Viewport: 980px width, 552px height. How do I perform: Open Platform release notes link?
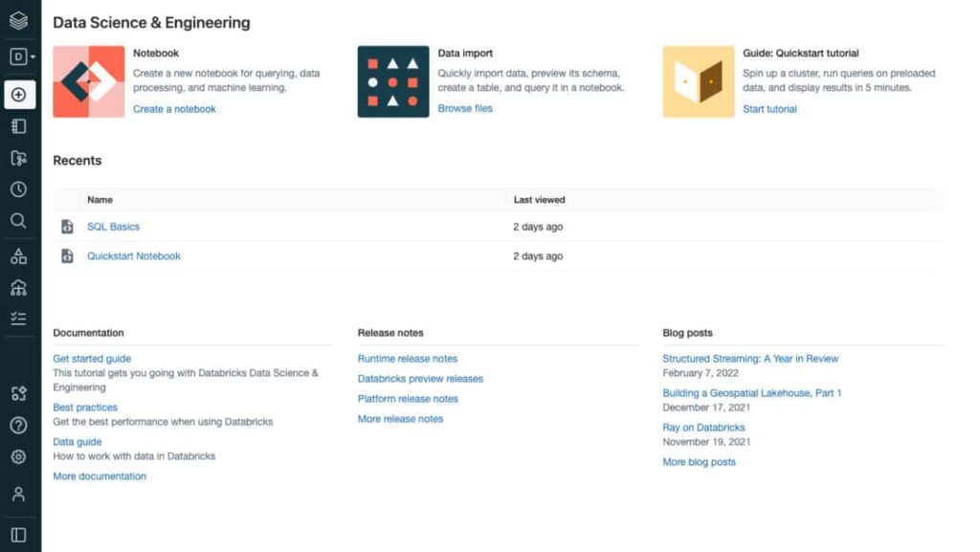[x=408, y=398]
